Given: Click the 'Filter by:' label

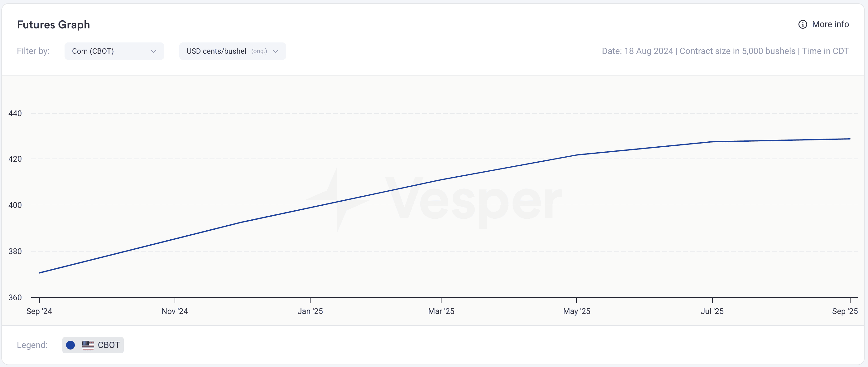Looking at the screenshot, I should click(x=33, y=51).
